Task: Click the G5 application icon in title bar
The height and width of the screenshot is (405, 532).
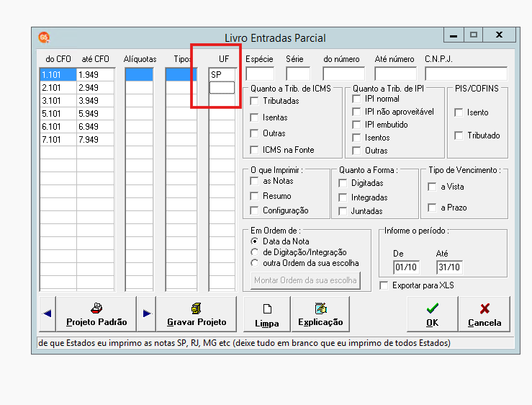Action: 44,37
